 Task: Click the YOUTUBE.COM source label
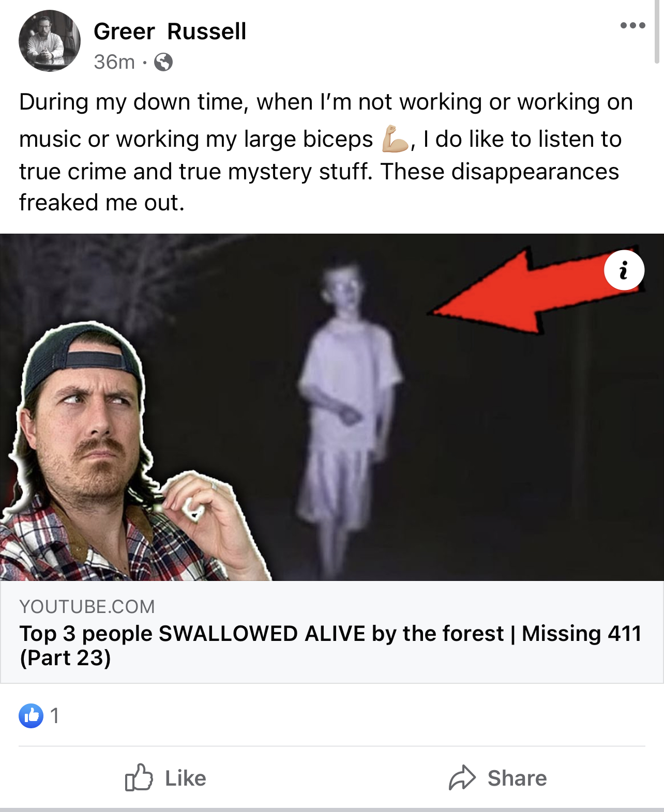pyautogui.click(x=87, y=606)
